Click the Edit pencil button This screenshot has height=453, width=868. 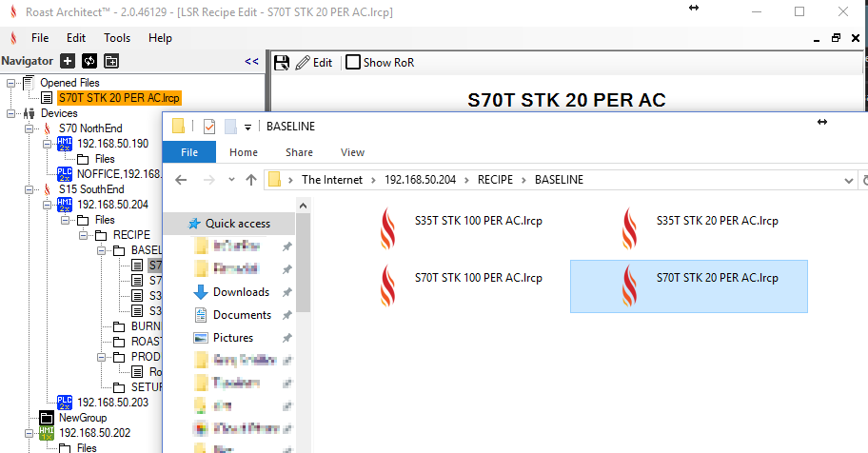(313, 62)
